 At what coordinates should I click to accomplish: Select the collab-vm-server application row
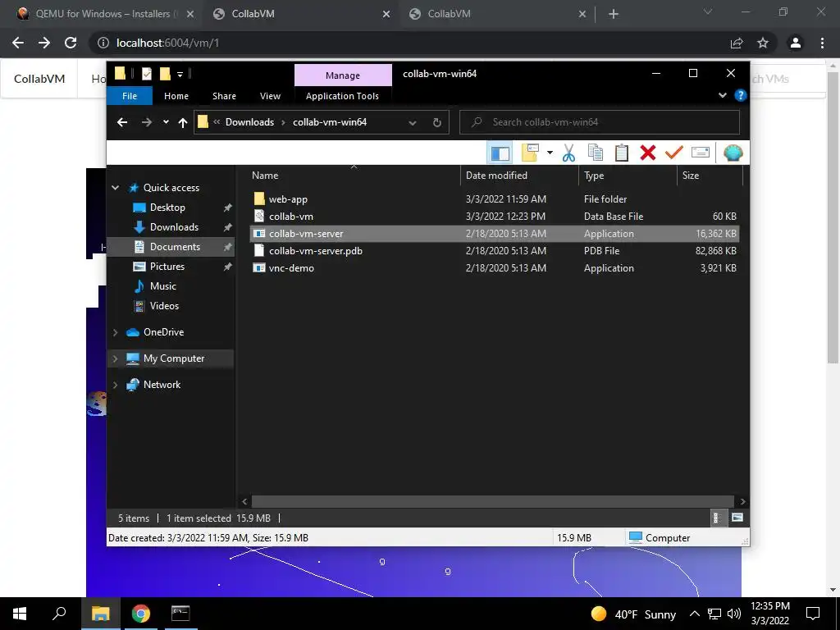point(495,234)
